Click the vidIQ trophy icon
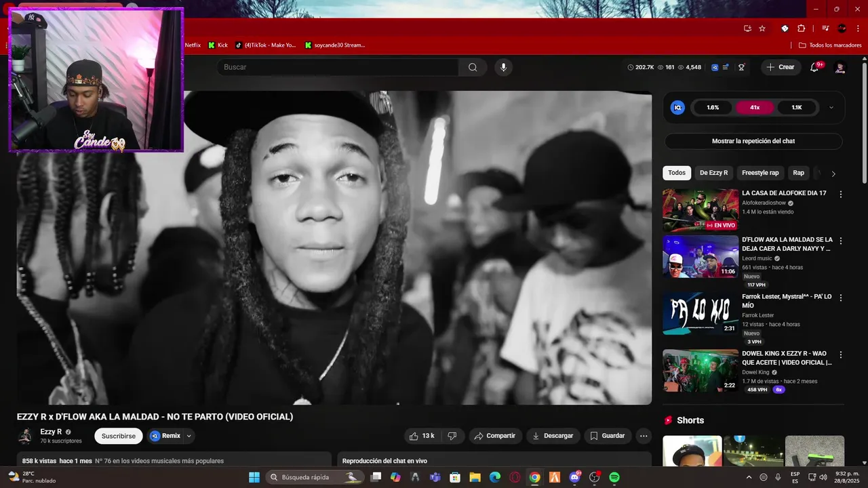Viewport: 868px width, 488px height. 742,67
